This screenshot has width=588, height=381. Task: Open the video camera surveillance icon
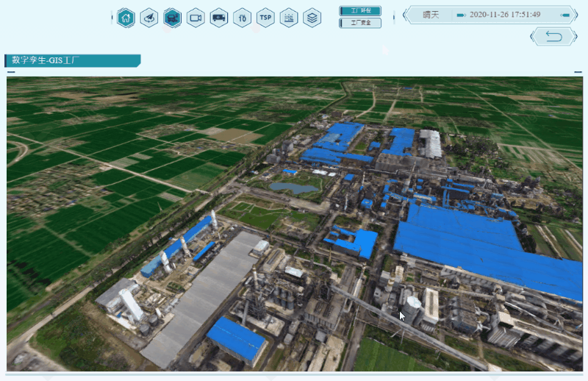coord(196,18)
